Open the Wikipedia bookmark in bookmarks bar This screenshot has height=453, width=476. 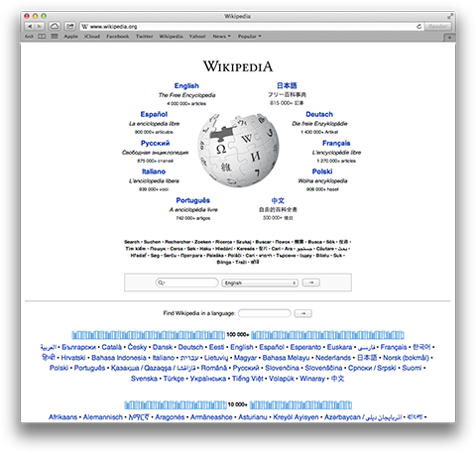(171, 37)
